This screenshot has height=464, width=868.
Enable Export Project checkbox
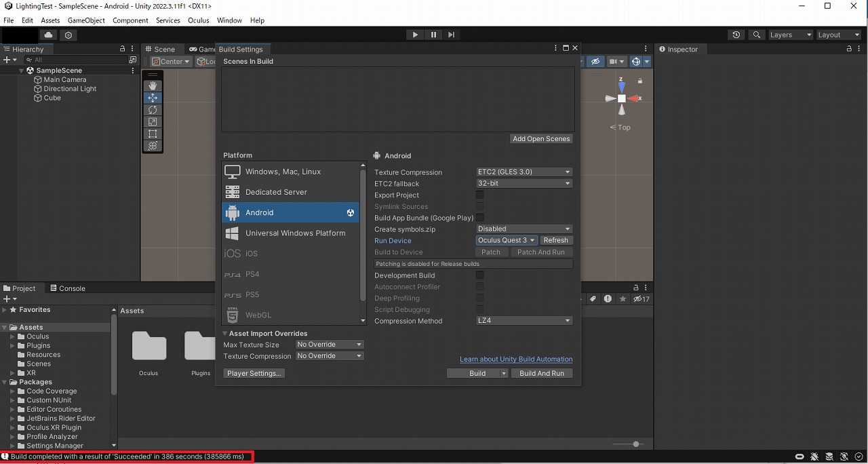pyautogui.click(x=480, y=195)
